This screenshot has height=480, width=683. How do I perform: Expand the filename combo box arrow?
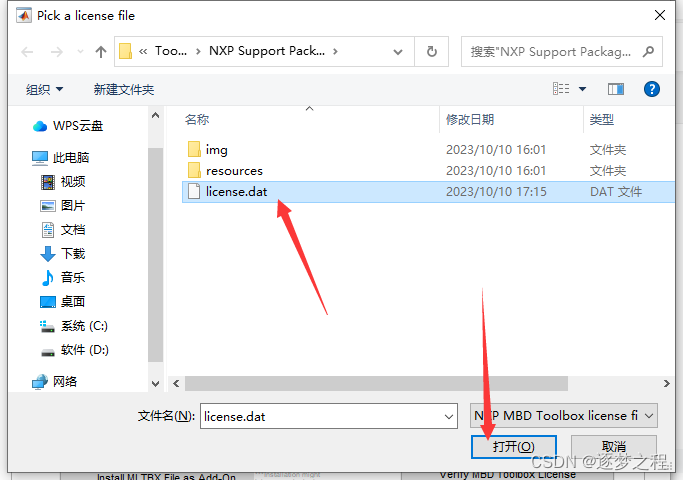click(449, 416)
